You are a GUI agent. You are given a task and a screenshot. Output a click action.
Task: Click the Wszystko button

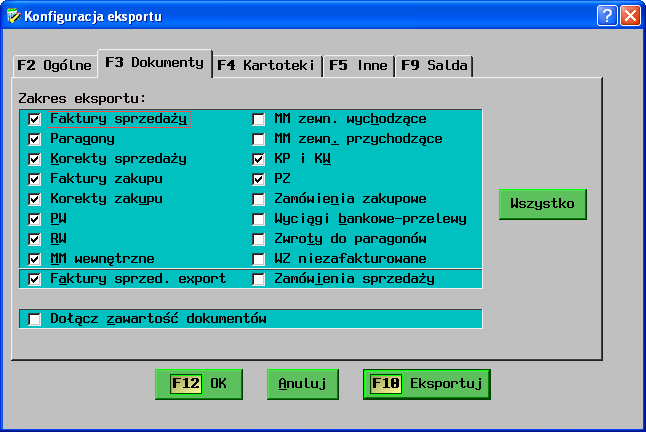click(x=543, y=204)
